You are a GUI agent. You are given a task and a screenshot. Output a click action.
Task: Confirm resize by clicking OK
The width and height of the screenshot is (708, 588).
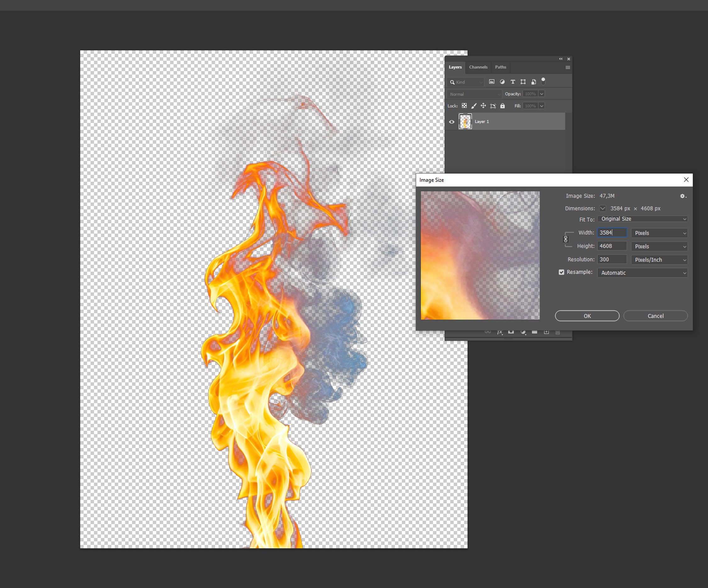[x=587, y=316]
